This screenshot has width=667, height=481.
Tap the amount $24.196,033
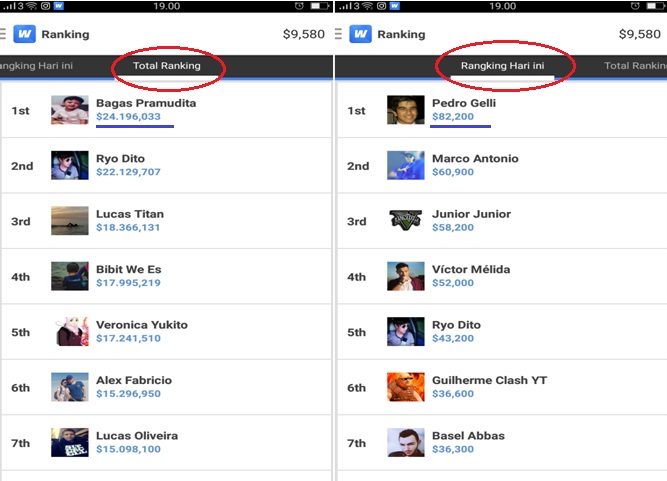pos(128,117)
